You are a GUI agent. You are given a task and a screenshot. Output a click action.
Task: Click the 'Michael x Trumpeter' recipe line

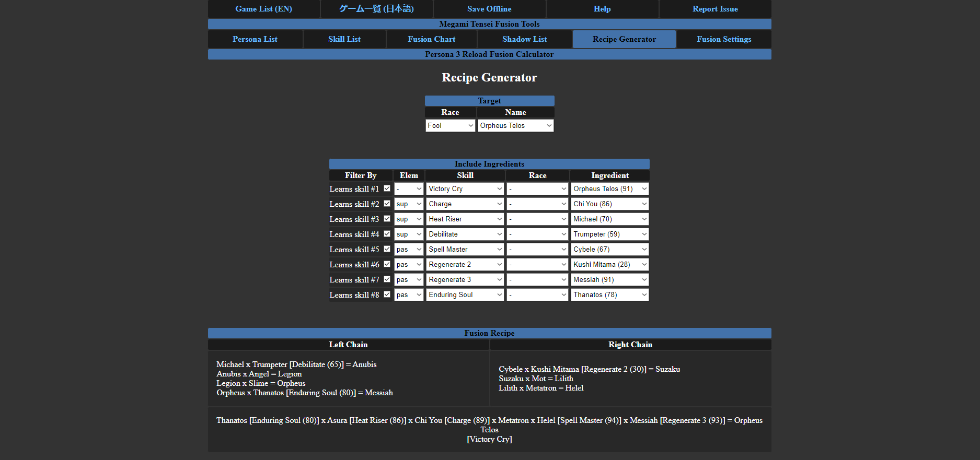click(296, 364)
